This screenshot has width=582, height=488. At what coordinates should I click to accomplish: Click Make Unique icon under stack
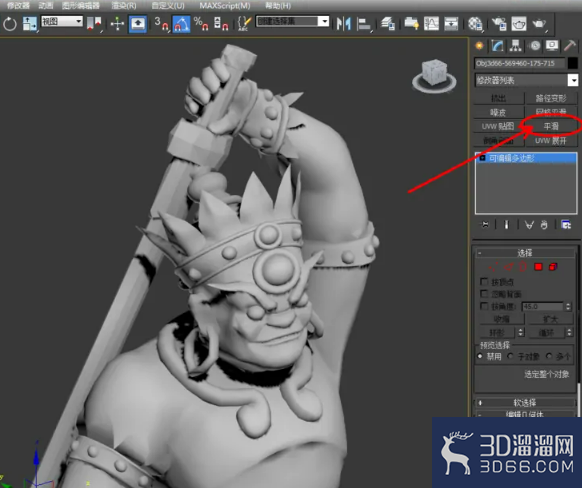pos(529,225)
